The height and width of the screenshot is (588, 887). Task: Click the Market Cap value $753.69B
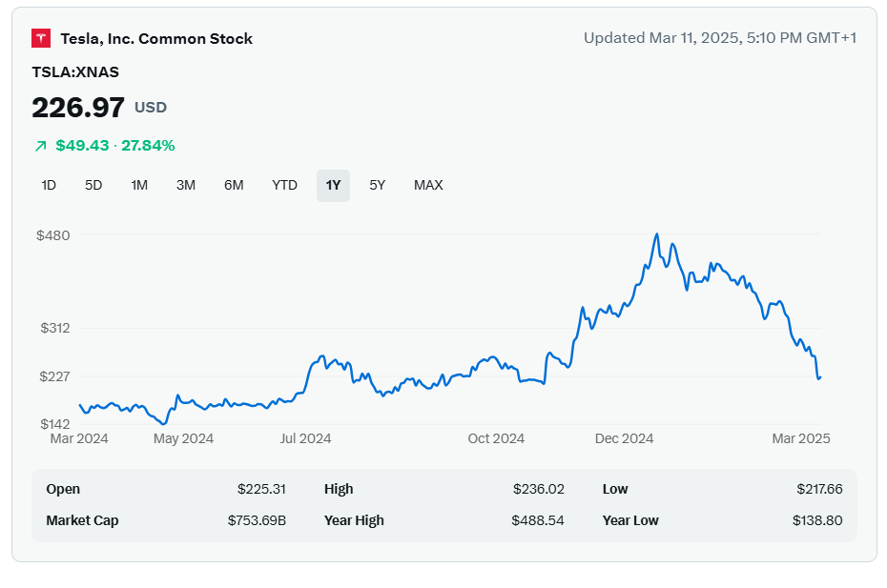(258, 520)
